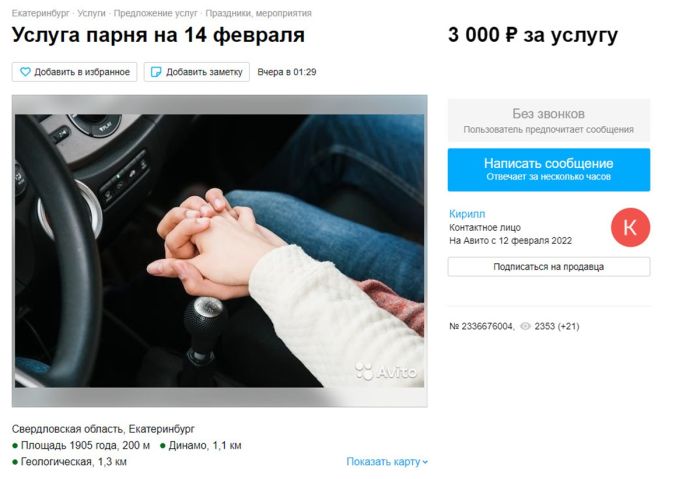Click the chevron after Показать карту

click(x=425, y=462)
